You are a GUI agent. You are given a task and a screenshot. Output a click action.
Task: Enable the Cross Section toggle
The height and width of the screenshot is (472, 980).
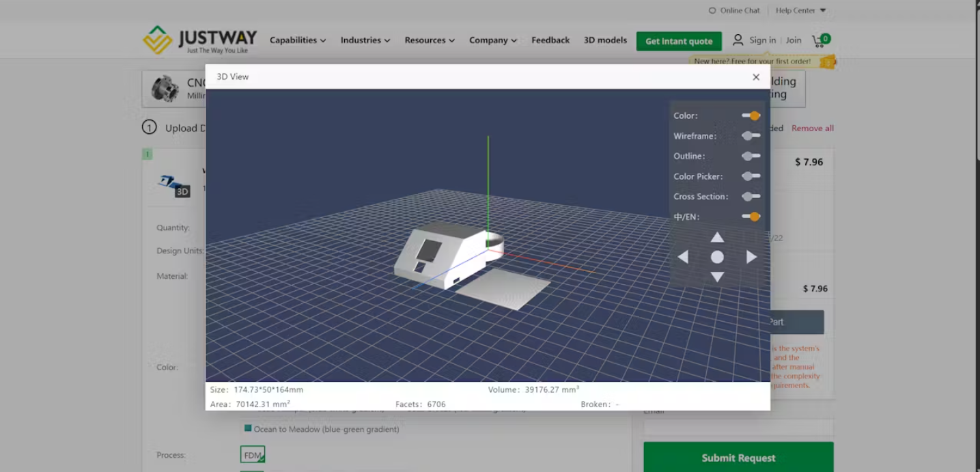pyautogui.click(x=750, y=196)
